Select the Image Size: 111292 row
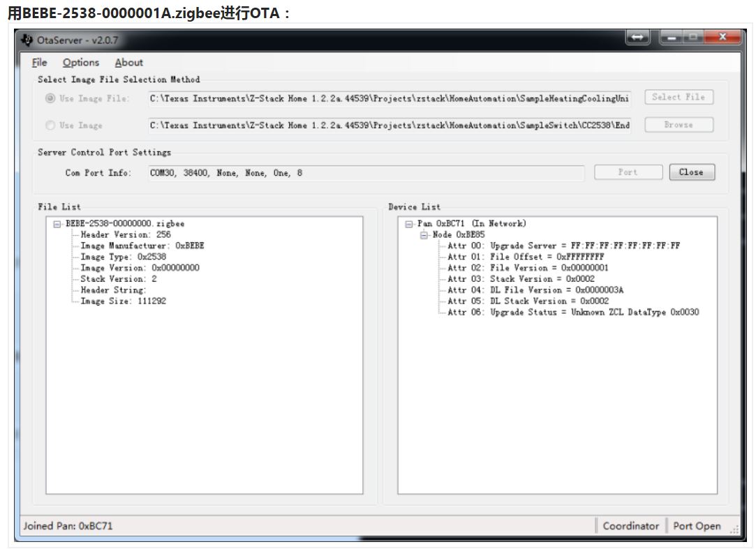 click(123, 301)
